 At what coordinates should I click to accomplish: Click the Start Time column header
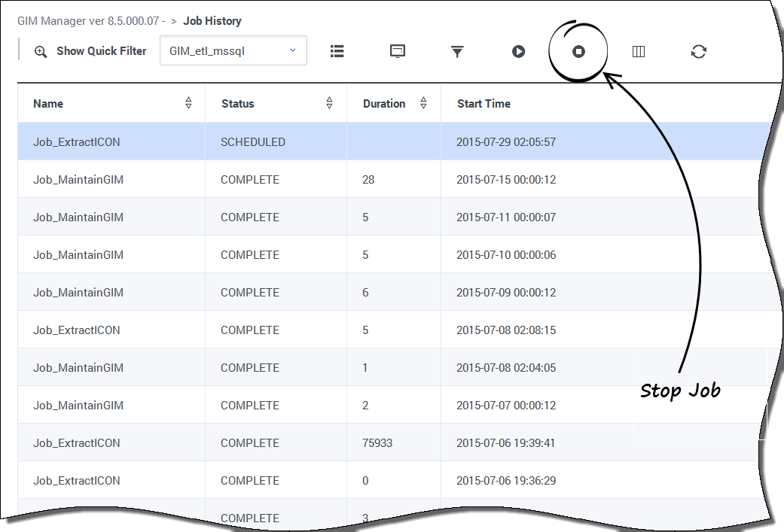click(x=484, y=104)
